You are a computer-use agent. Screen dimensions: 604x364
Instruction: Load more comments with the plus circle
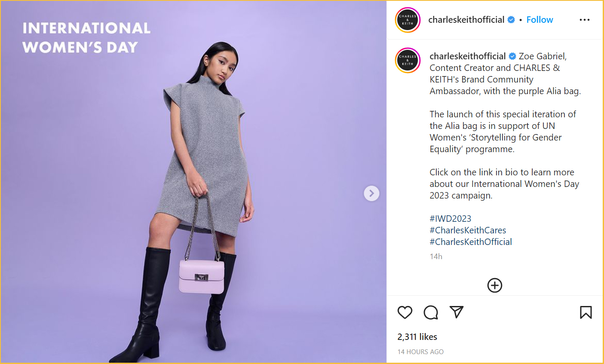click(x=494, y=285)
